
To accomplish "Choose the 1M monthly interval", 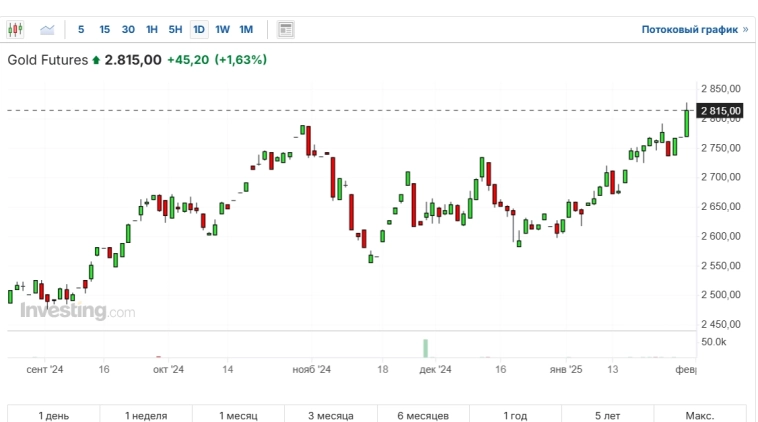I will [246, 30].
